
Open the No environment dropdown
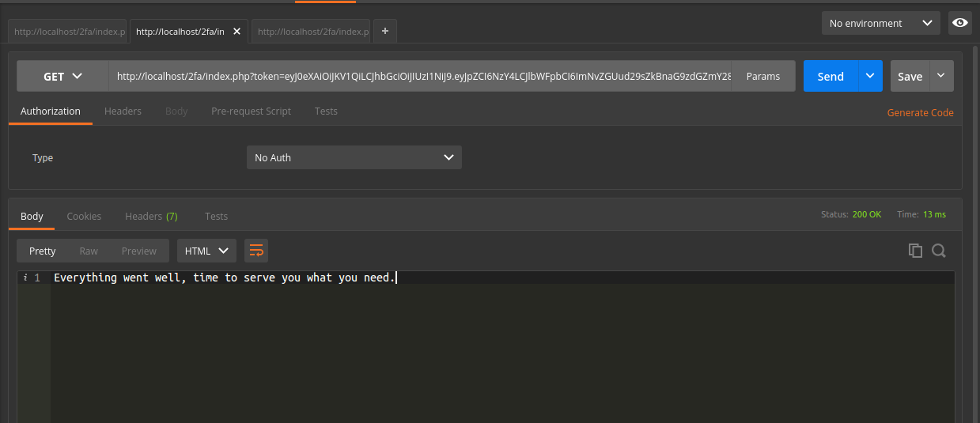880,23
